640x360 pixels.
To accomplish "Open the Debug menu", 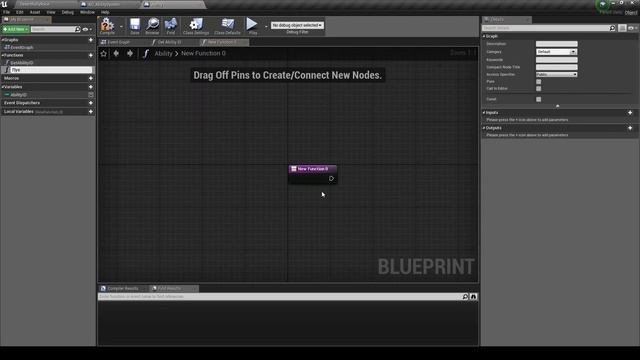I will 67,12.
